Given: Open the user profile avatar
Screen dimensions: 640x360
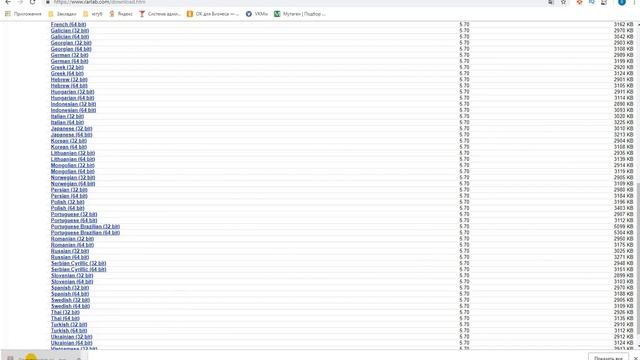Looking at the screenshot, I should coord(622,2).
